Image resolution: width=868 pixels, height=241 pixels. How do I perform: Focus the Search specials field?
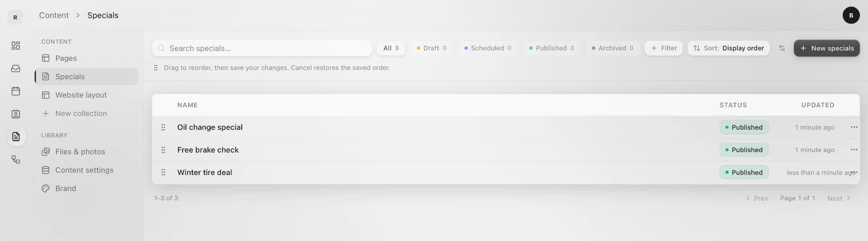(262, 48)
